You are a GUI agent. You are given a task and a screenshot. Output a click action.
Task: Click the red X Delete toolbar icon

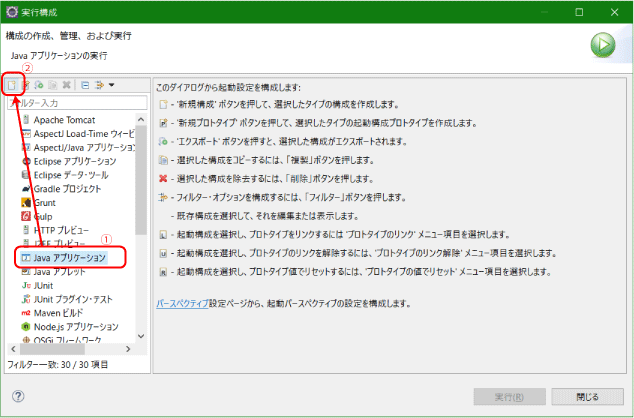(x=66, y=85)
